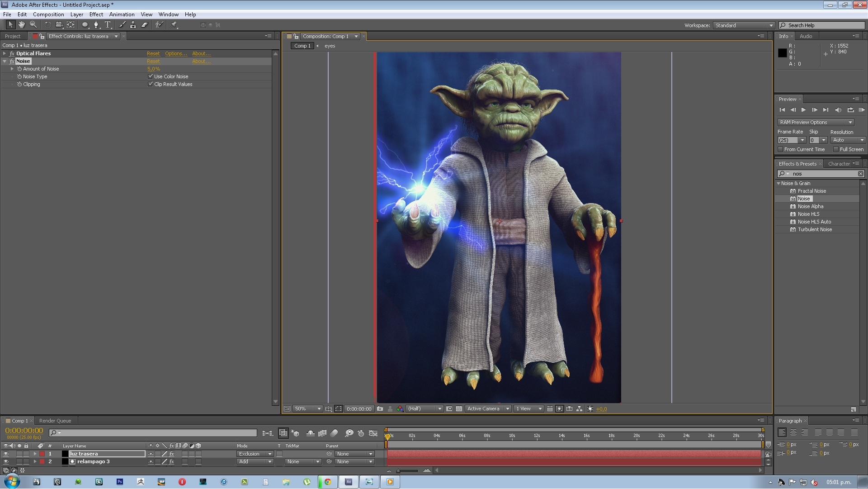Open the Composition menu
868x489 pixels.
click(48, 14)
